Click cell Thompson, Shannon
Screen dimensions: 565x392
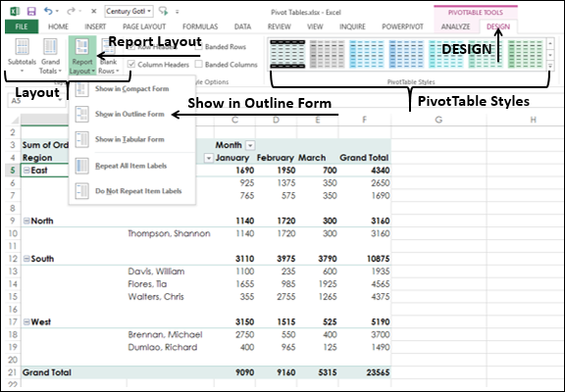click(x=170, y=233)
